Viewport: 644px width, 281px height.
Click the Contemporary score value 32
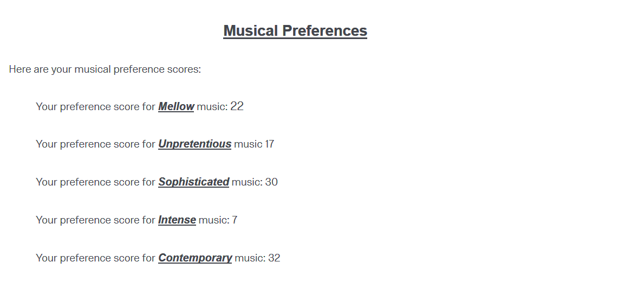(x=274, y=258)
